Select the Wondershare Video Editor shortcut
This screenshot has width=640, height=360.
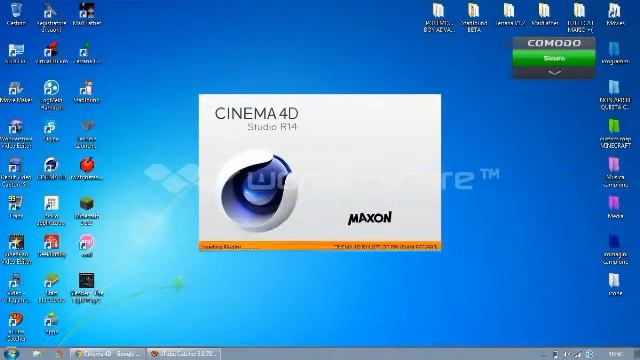16,134
